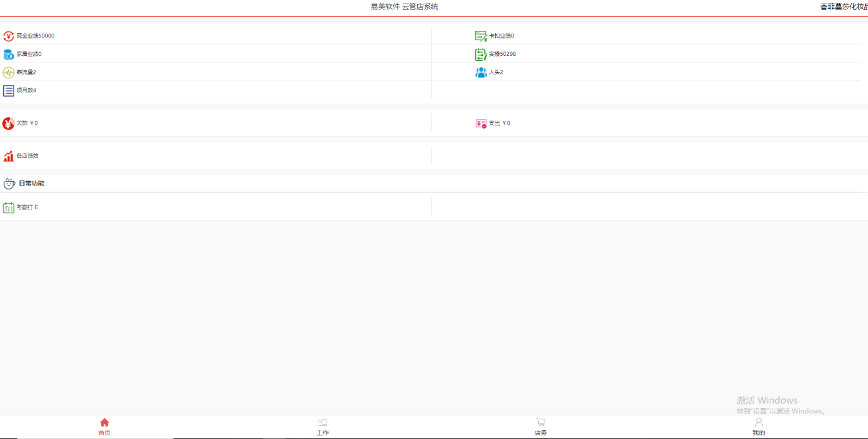Click the 易美软件 云管店系统 title

point(404,7)
